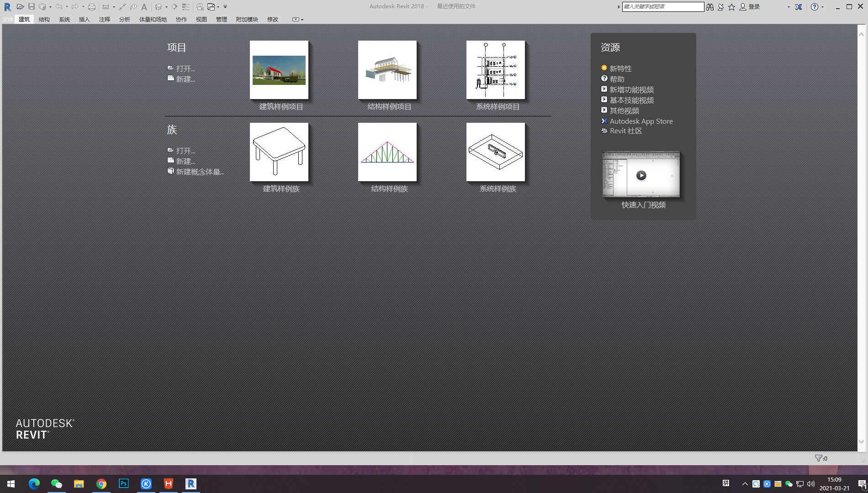Expand the Undo history dropdown arrow
868x493 pixels.
pos(67,7)
